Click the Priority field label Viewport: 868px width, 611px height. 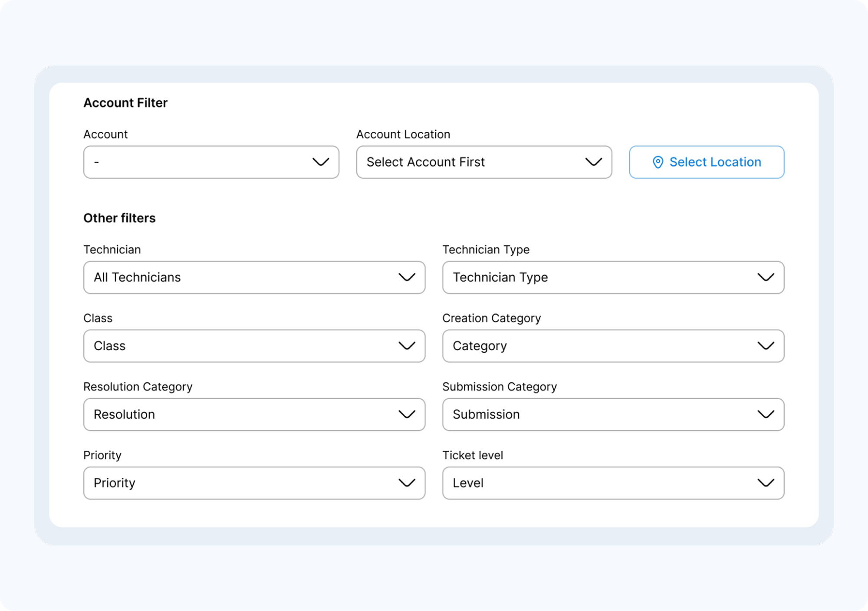click(x=102, y=456)
